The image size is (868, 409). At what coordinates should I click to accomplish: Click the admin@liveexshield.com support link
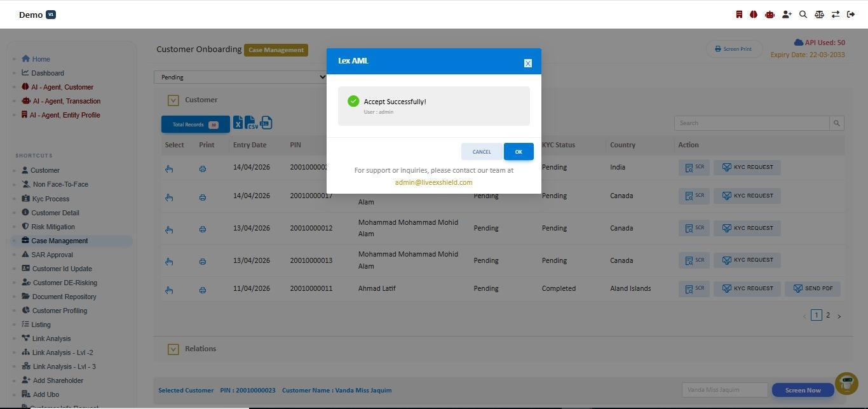tap(433, 182)
